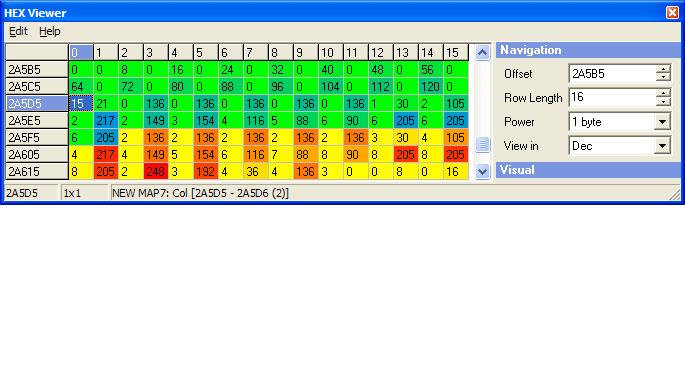Select cell 104 in row 2A5C5

coord(331,86)
